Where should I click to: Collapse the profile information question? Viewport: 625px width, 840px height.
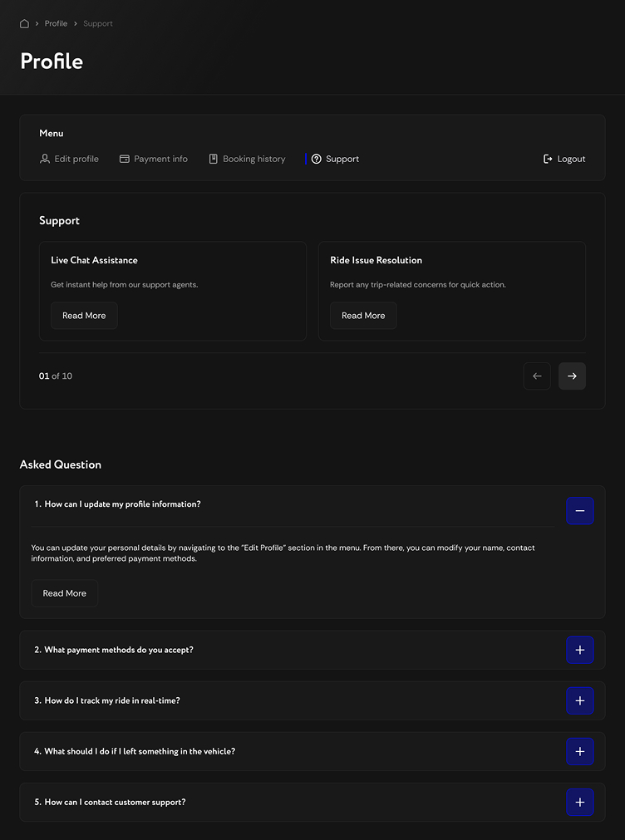point(580,510)
